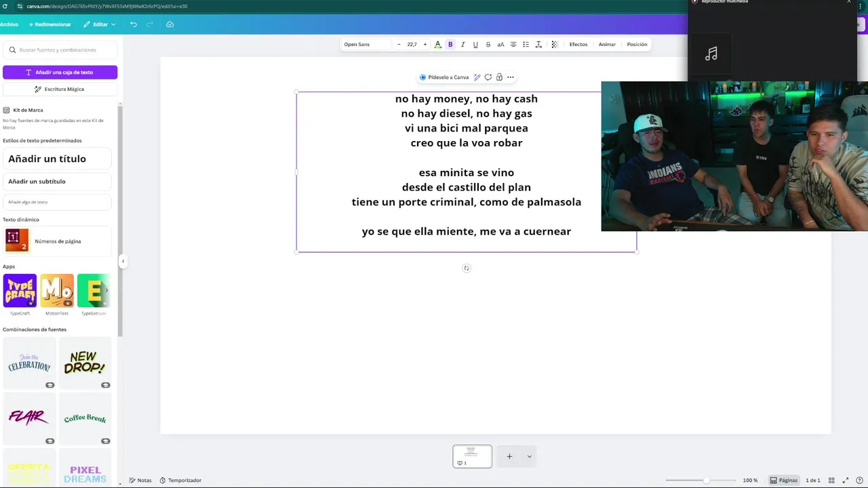Lock the selected text box
The height and width of the screenshot is (488, 868).
[x=499, y=77]
